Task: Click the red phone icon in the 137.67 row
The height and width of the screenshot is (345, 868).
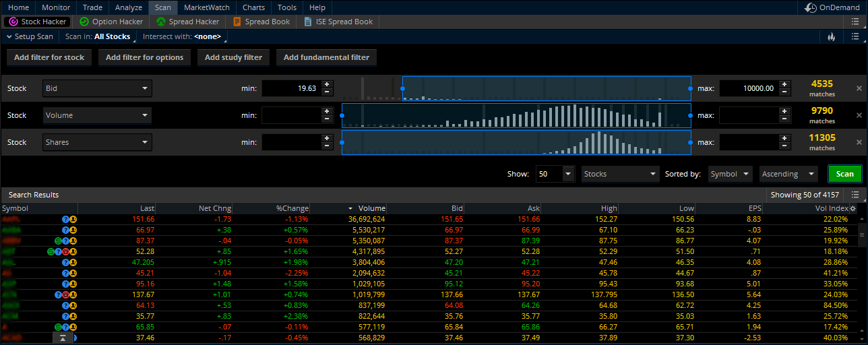Action: point(65,294)
